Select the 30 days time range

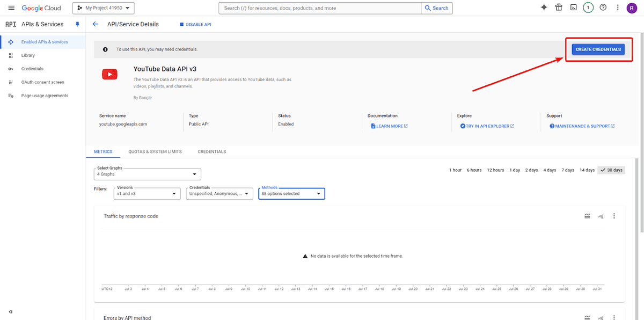click(x=611, y=170)
